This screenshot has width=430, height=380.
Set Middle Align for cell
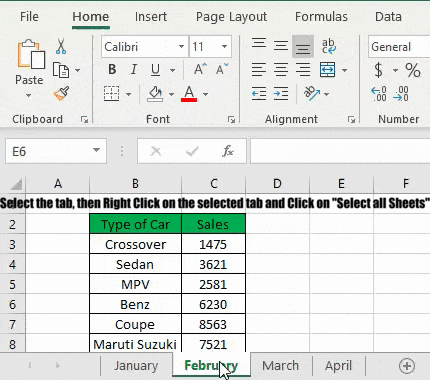[281, 46]
